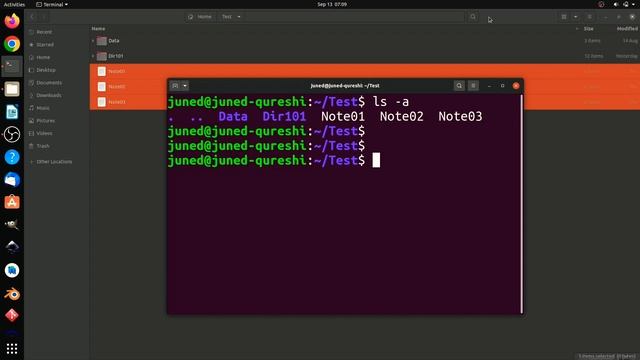640x360 pixels.
Task: Open Desktop in Files sidebar
Action: pyautogui.click(x=46, y=70)
